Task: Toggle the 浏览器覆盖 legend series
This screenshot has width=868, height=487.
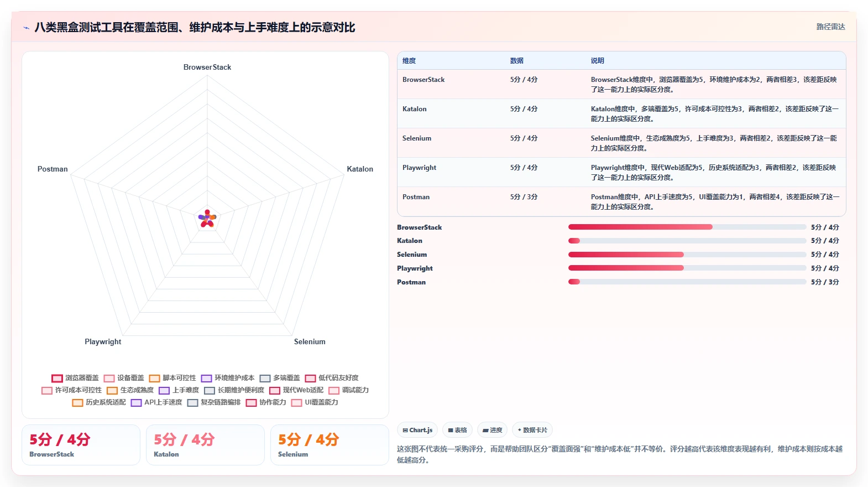Action: (x=75, y=378)
